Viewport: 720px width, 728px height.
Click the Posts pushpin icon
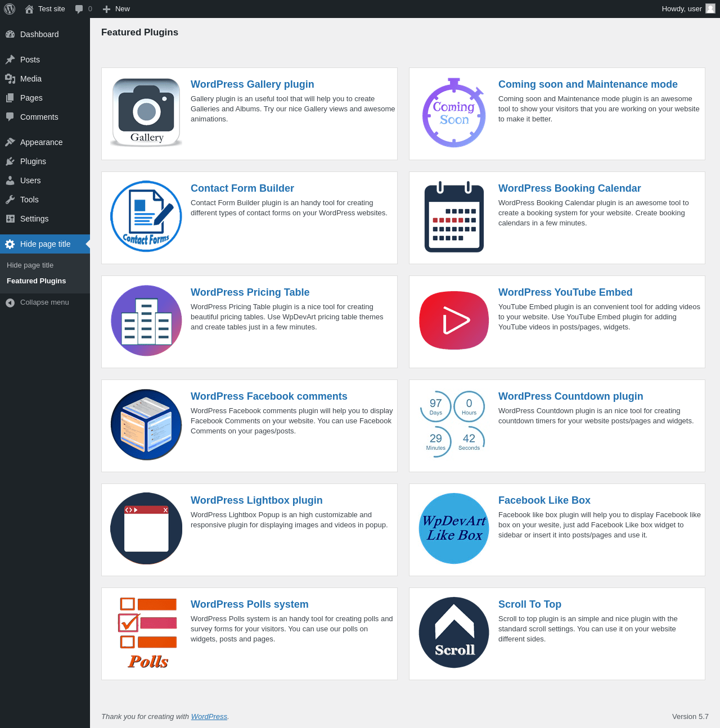click(x=10, y=60)
